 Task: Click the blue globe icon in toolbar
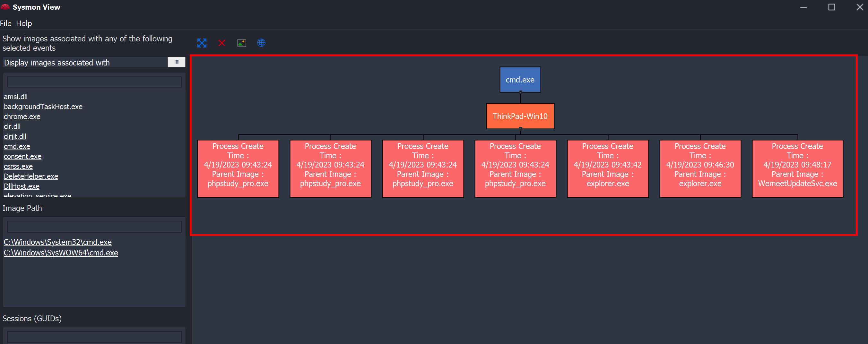click(x=261, y=43)
